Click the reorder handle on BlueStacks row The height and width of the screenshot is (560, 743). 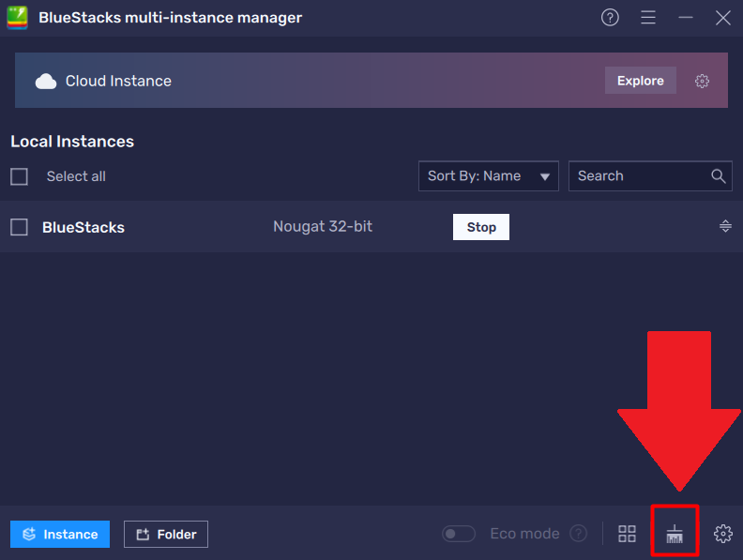click(x=725, y=226)
